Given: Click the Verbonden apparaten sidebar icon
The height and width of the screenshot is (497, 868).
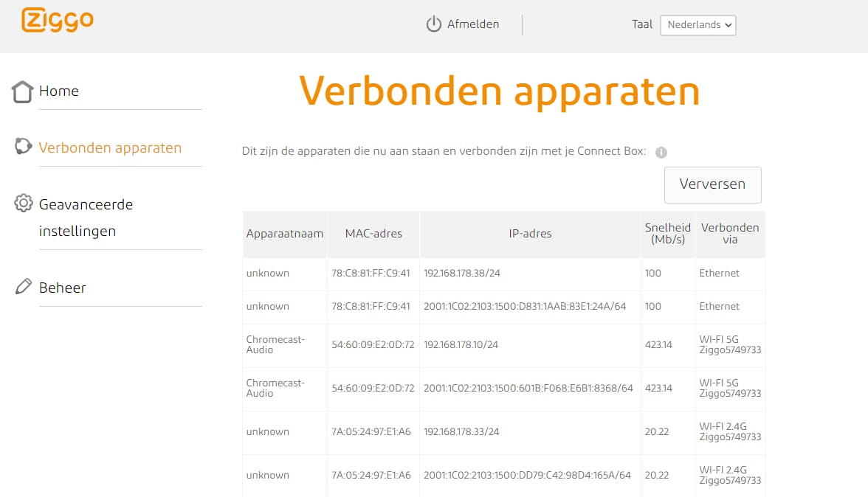Looking at the screenshot, I should pyautogui.click(x=23, y=147).
